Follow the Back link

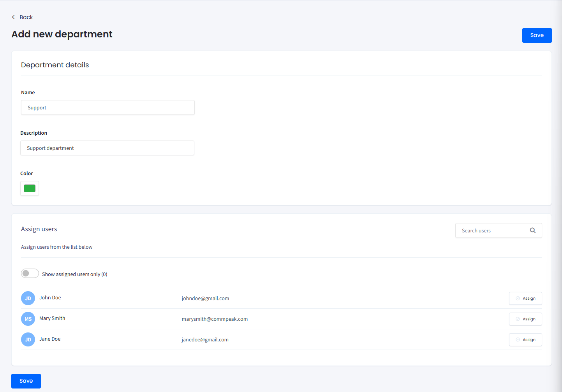coord(26,17)
